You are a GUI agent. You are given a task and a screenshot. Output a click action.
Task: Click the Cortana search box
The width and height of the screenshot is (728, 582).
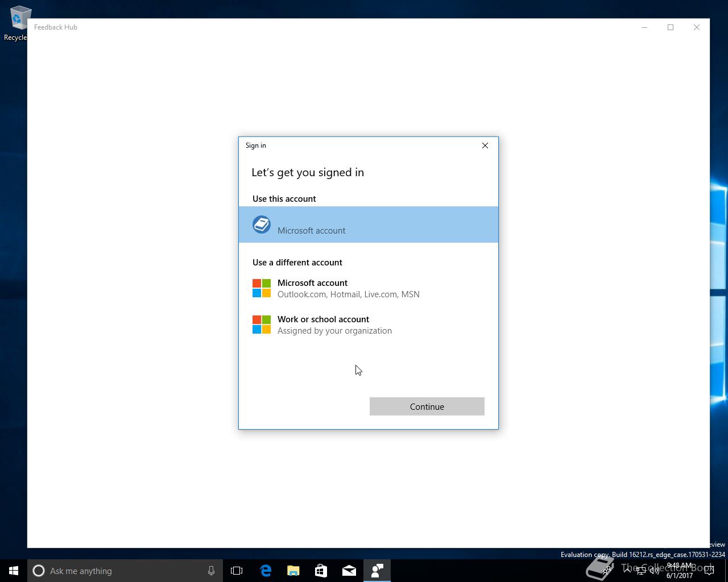[x=125, y=571]
